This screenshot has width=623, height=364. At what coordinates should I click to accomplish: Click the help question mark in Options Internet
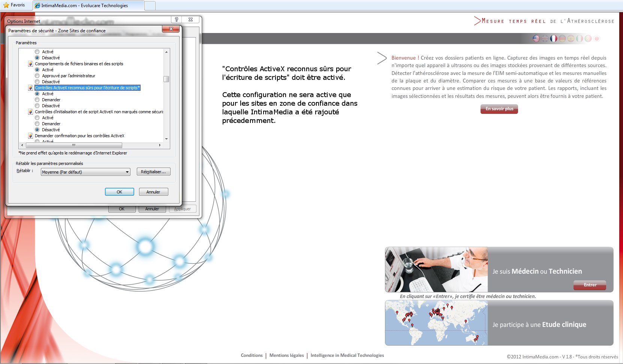[176, 19]
